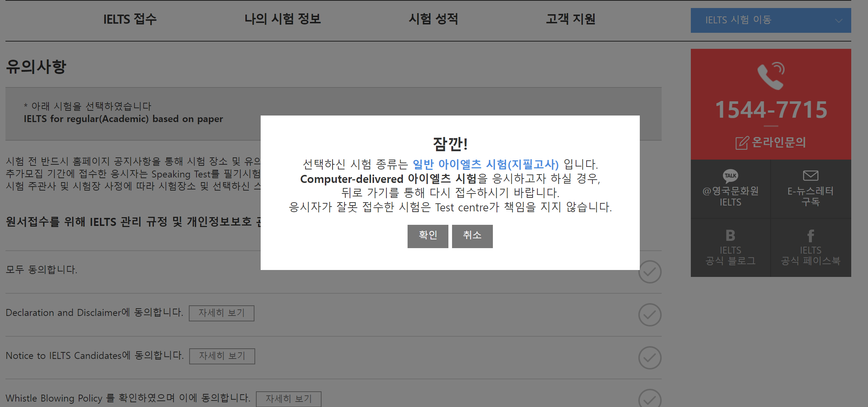Check Notice to IELTS Candidates agreement

tap(650, 357)
